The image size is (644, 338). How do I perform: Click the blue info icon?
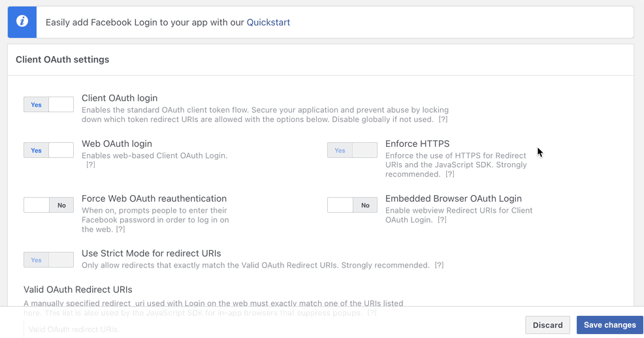(22, 22)
